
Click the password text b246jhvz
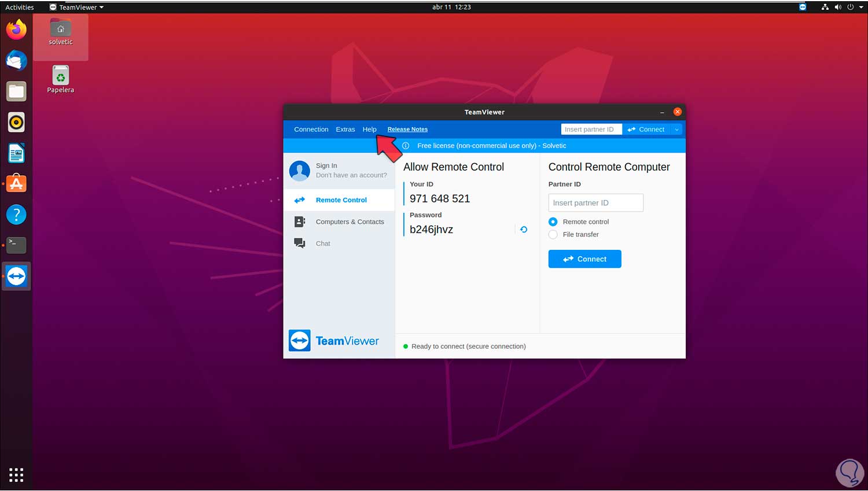coord(432,230)
